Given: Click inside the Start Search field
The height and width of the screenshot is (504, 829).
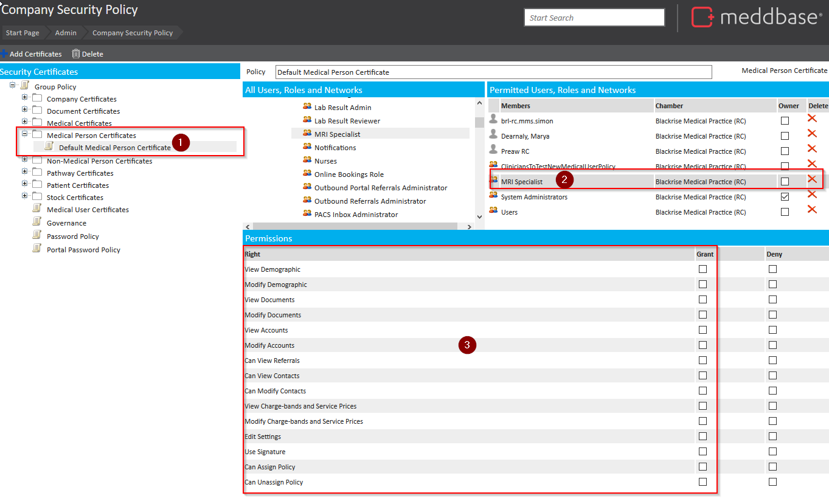Looking at the screenshot, I should [593, 18].
